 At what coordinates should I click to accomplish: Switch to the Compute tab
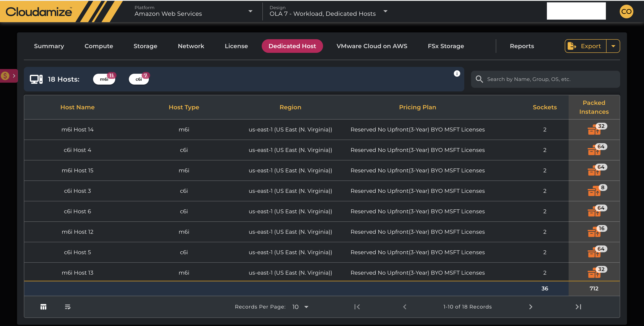pos(99,46)
